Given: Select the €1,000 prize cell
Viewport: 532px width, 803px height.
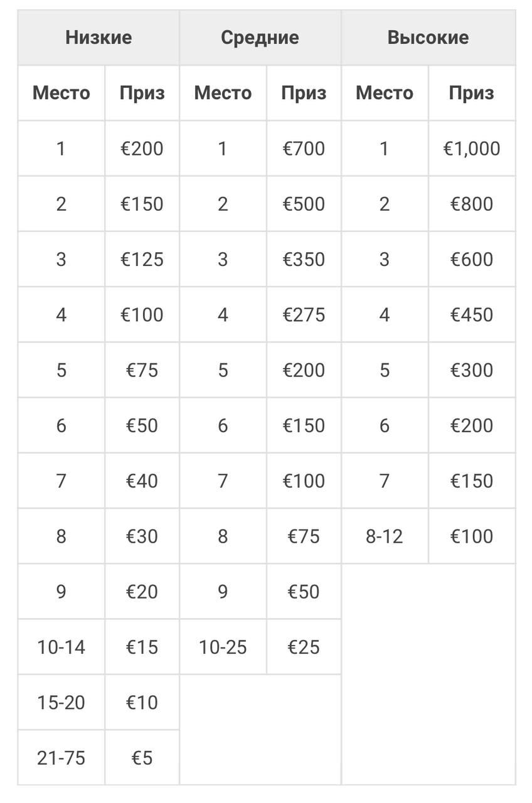Looking at the screenshot, I should 472,149.
